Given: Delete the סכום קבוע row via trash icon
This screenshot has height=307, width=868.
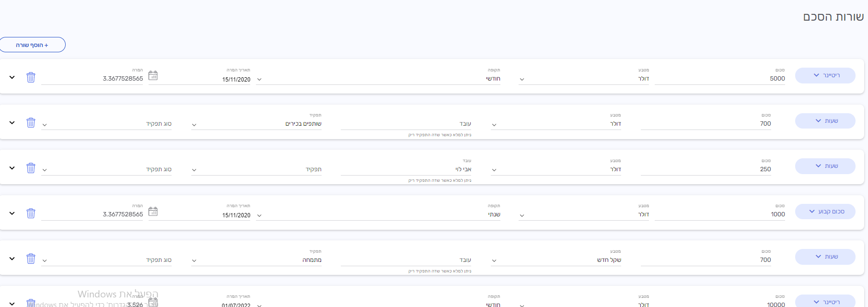Looking at the screenshot, I should coord(31,213).
